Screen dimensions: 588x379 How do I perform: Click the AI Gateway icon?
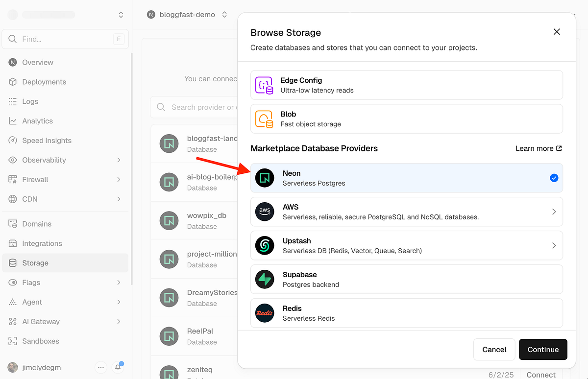[x=13, y=322]
